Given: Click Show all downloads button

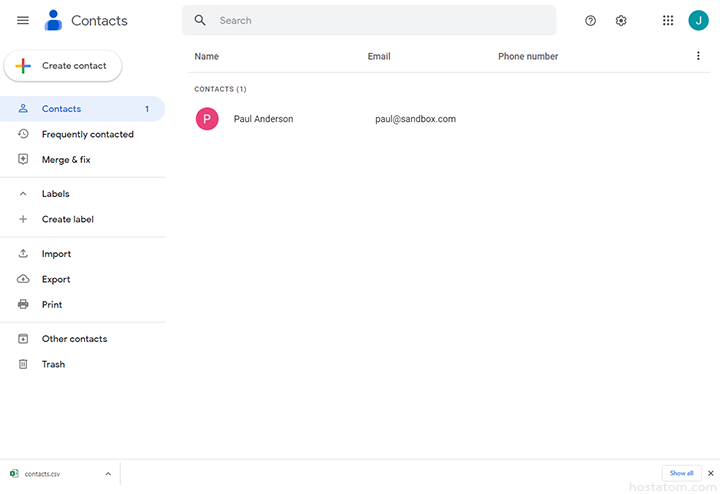Looking at the screenshot, I should click(x=681, y=473).
